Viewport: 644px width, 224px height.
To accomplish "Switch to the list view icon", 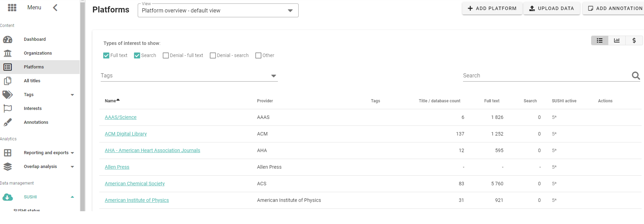I will point(600,40).
